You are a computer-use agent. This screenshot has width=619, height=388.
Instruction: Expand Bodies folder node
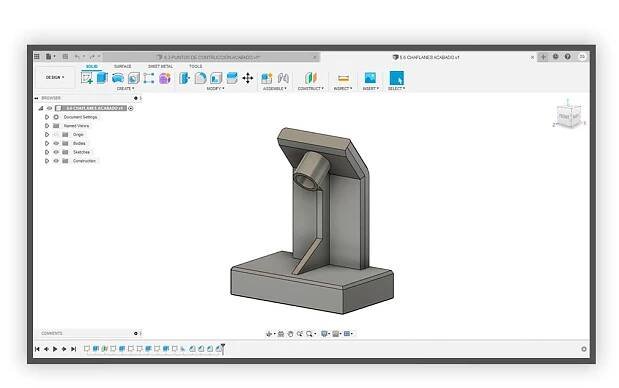pyautogui.click(x=47, y=143)
